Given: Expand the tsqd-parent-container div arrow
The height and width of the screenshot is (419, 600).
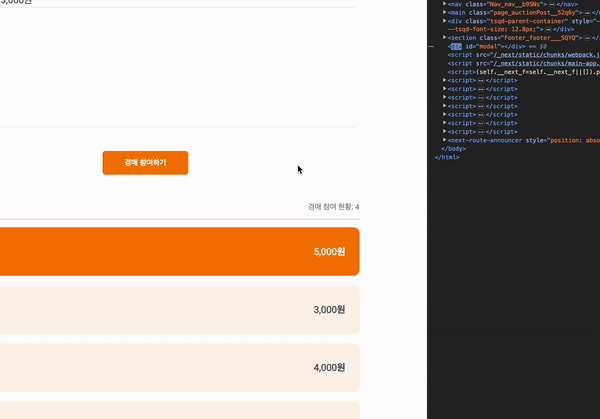Looking at the screenshot, I should click(x=444, y=21).
